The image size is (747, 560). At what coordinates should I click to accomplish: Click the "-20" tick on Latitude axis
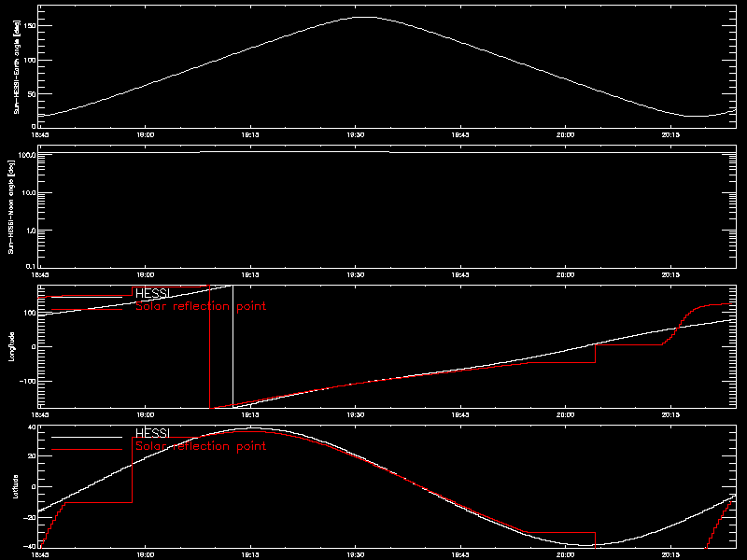point(30,518)
